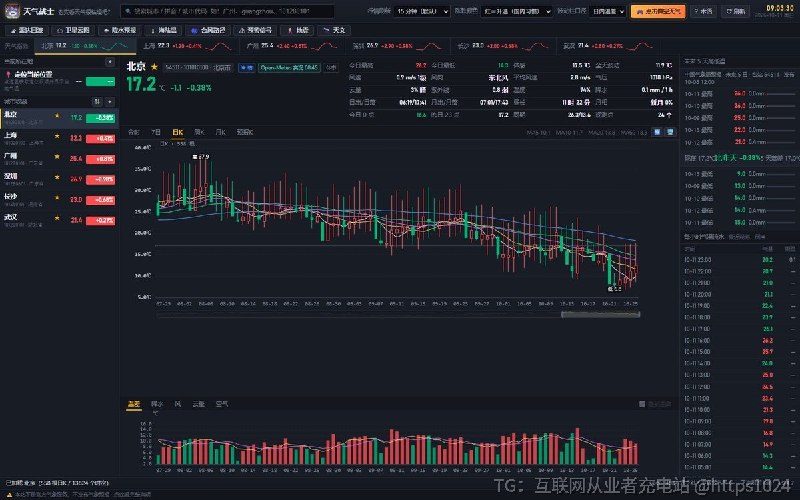Collapse the current-location panel via its header arrow

(110, 62)
